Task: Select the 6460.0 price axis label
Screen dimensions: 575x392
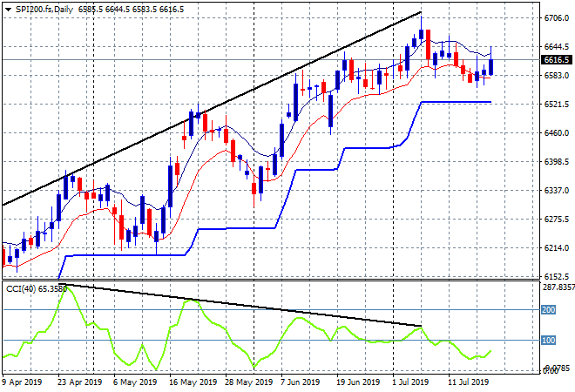Action: pos(557,133)
